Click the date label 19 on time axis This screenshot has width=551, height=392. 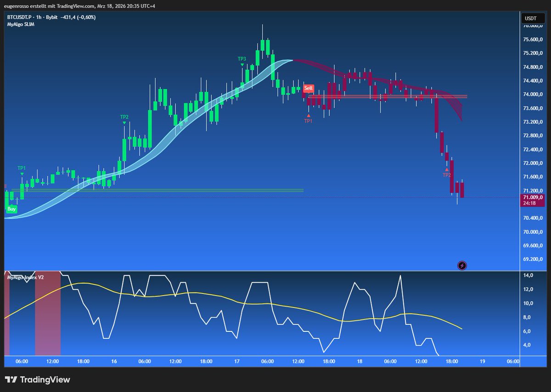[x=482, y=362]
